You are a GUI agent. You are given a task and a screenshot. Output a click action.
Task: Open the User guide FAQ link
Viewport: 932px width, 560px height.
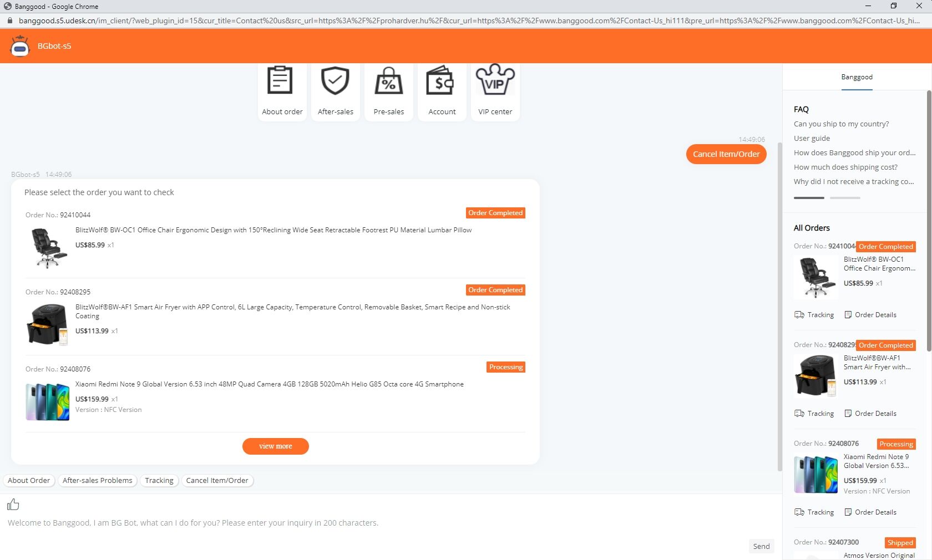pos(812,139)
